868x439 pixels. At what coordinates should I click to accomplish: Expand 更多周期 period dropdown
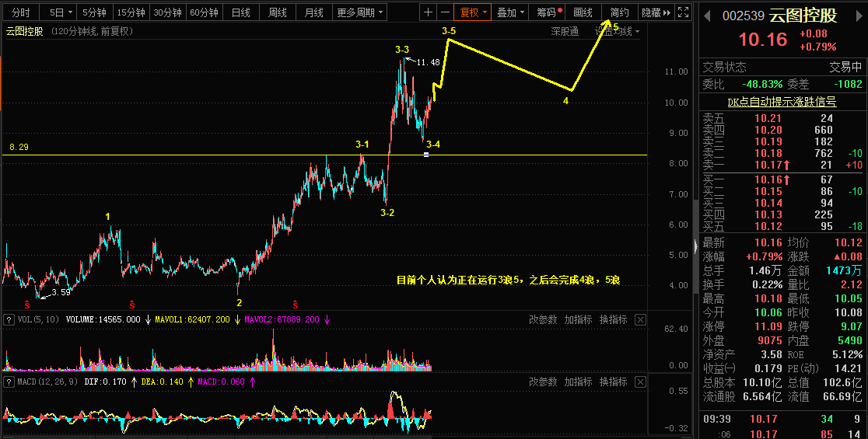click(360, 12)
